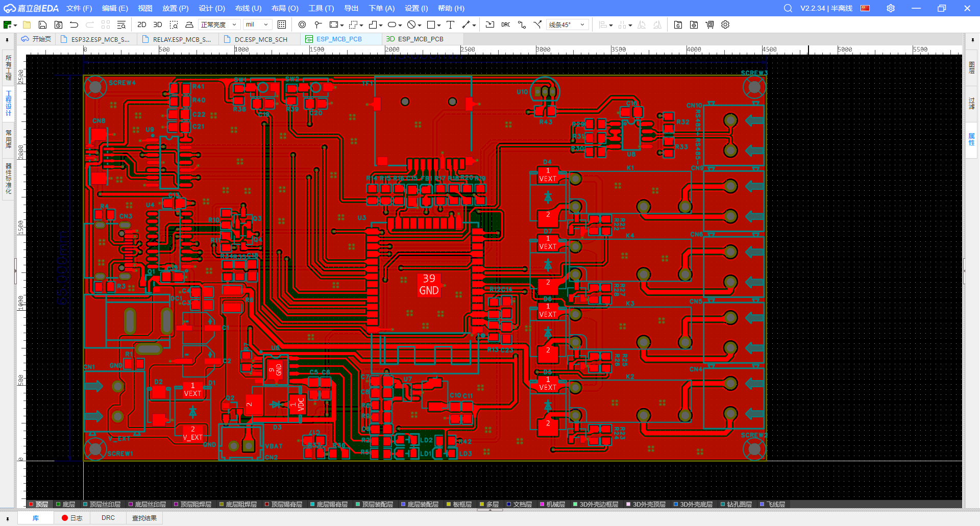This screenshot has width=980, height=526.
Task: Click the Save file icon
Action: point(43,24)
